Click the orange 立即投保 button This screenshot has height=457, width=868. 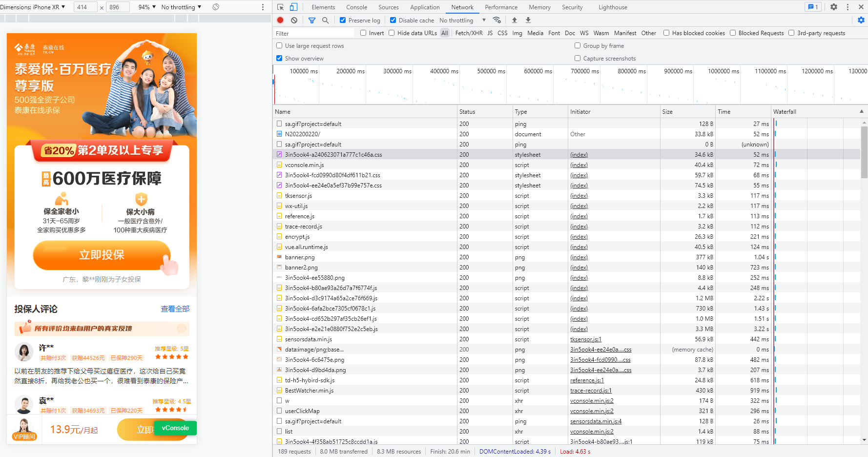(x=102, y=255)
